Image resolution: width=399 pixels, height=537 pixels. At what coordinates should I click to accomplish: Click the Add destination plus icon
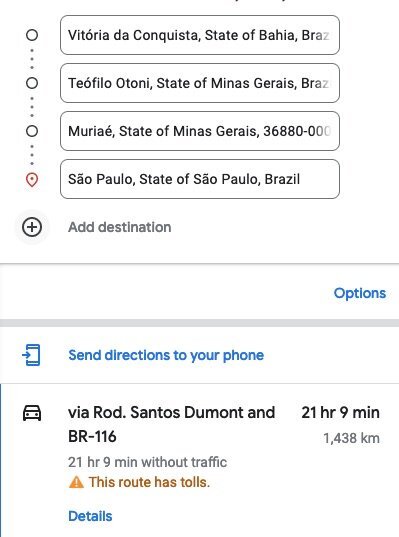tap(32, 227)
